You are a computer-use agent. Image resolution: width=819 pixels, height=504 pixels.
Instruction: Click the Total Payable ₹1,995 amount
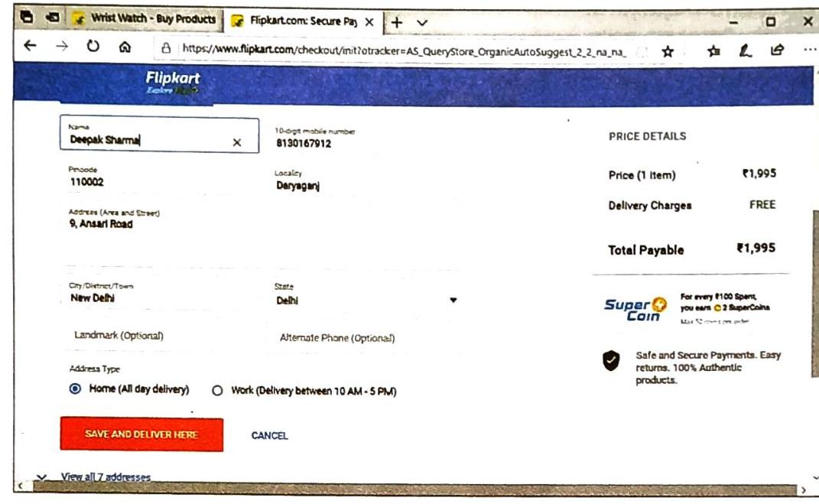click(756, 248)
